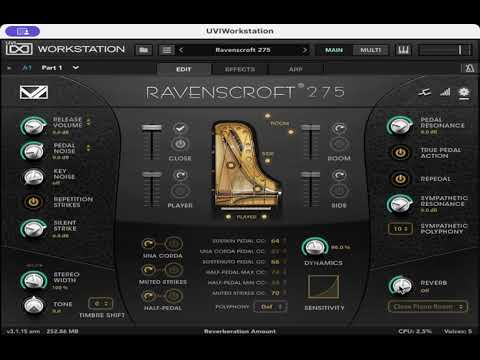Click the left Player mic position marker
Viewport: 480px width, 360px height.
point(228,217)
